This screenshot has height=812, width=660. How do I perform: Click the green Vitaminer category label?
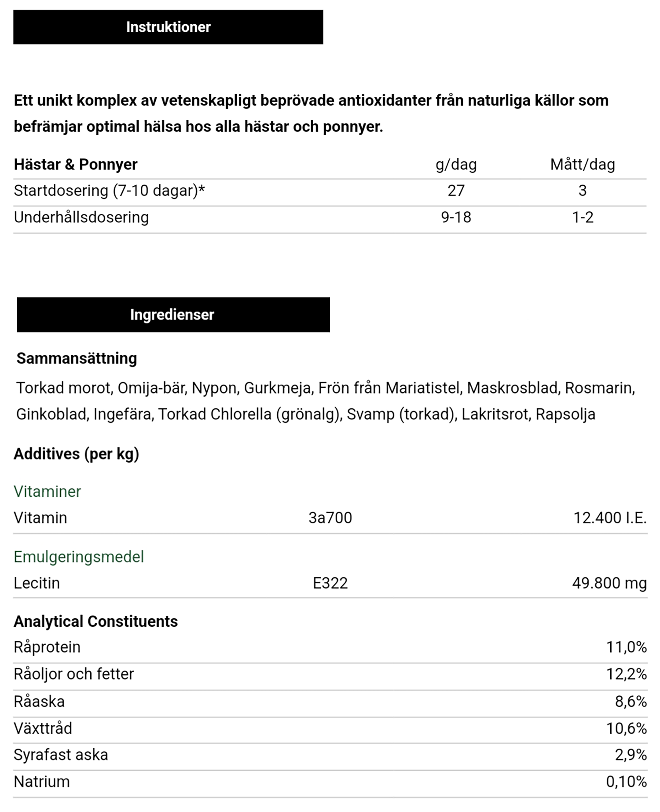click(x=47, y=491)
